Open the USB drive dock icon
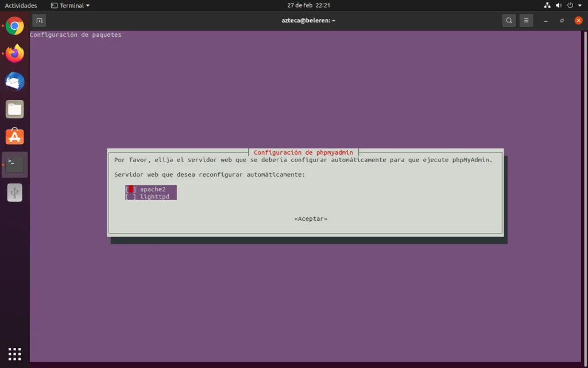The image size is (588, 368). (x=14, y=193)
